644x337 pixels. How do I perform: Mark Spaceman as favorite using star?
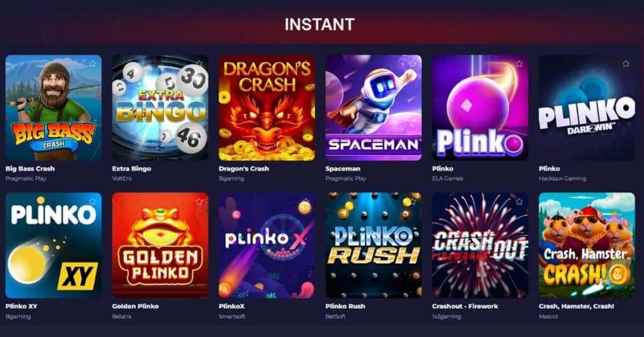pos(413,64)
